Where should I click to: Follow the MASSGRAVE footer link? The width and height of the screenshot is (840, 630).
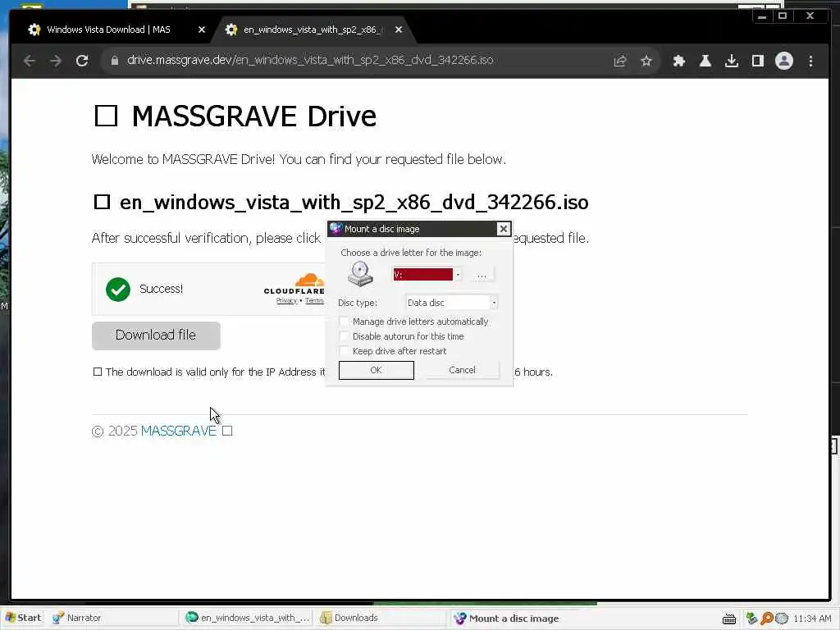click(178, 431)
